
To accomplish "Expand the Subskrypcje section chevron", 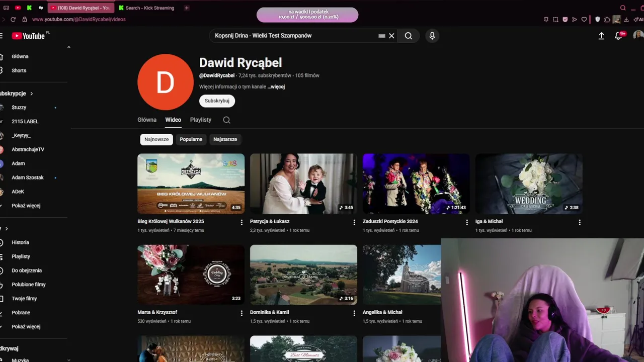I will pyautogui.click(x=31, y=94).
